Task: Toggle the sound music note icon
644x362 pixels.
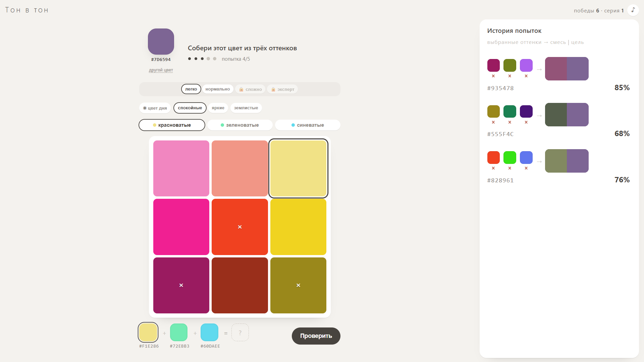Action: pos(633,10)
